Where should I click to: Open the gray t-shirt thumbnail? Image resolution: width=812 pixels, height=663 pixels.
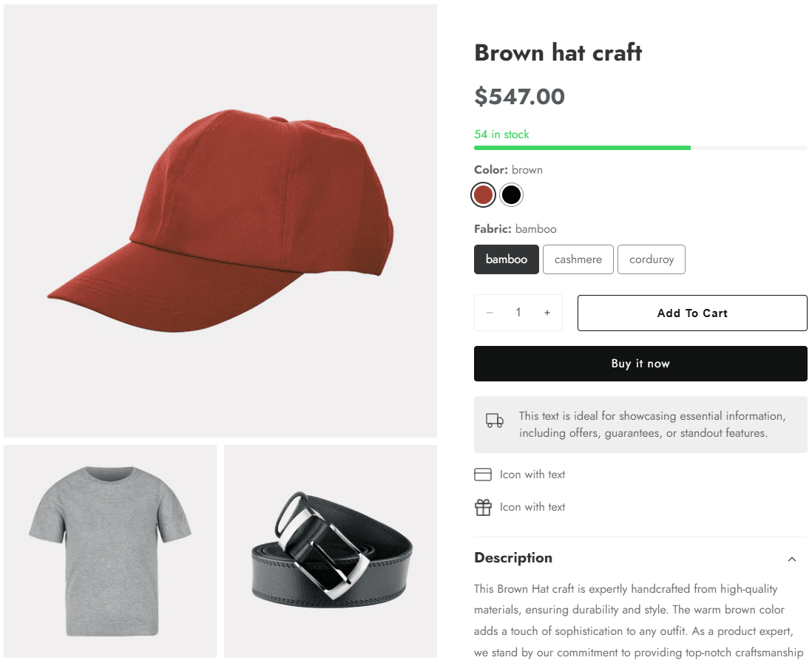pos(110,551)
